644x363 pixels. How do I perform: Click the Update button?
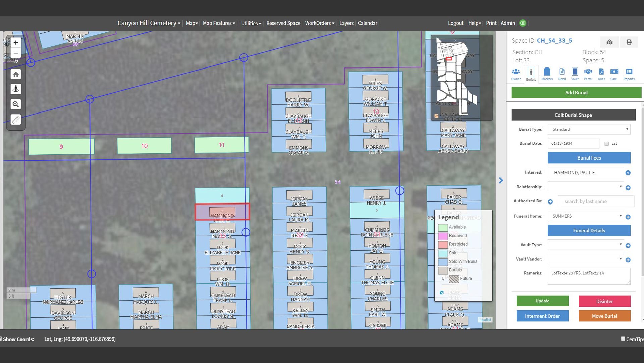tap(542, 301)
